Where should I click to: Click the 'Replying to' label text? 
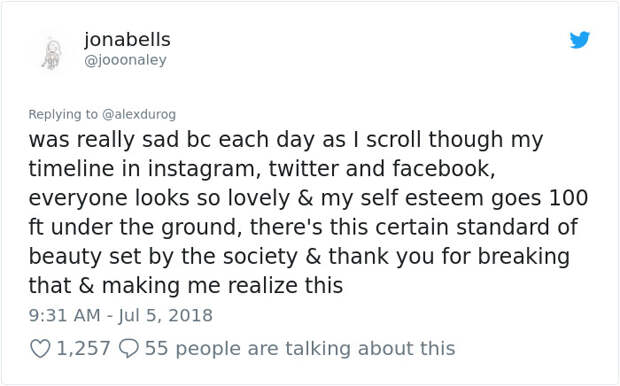[x=63, y=114]
